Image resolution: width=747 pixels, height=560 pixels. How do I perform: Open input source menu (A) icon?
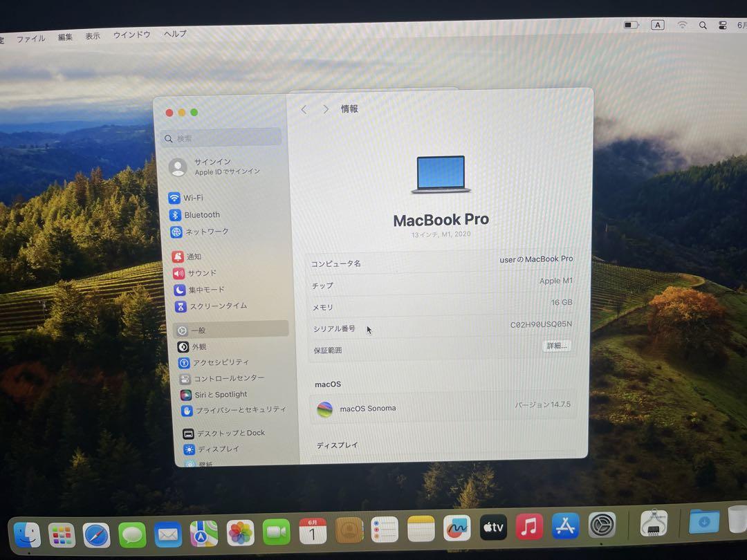coord(658,26)
